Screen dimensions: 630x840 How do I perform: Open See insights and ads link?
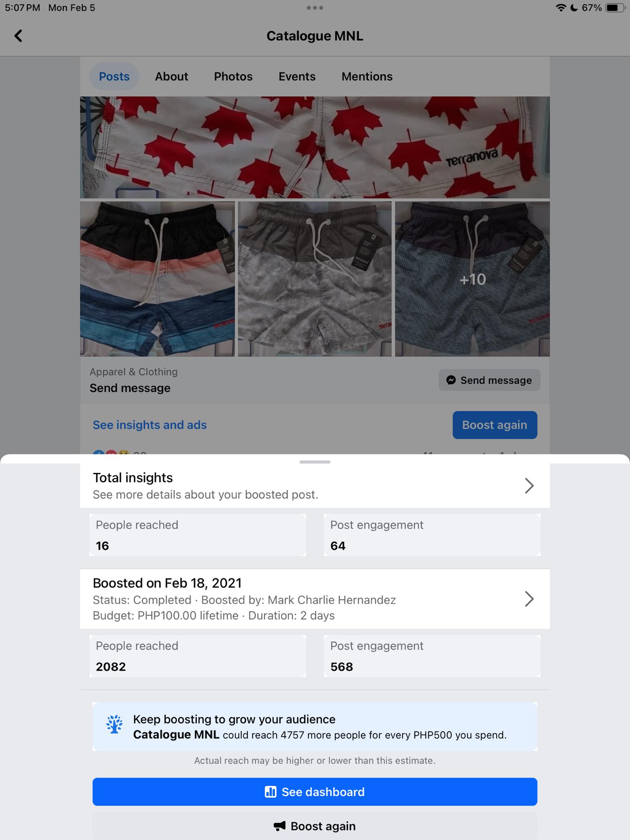click(x=150, y=425)
